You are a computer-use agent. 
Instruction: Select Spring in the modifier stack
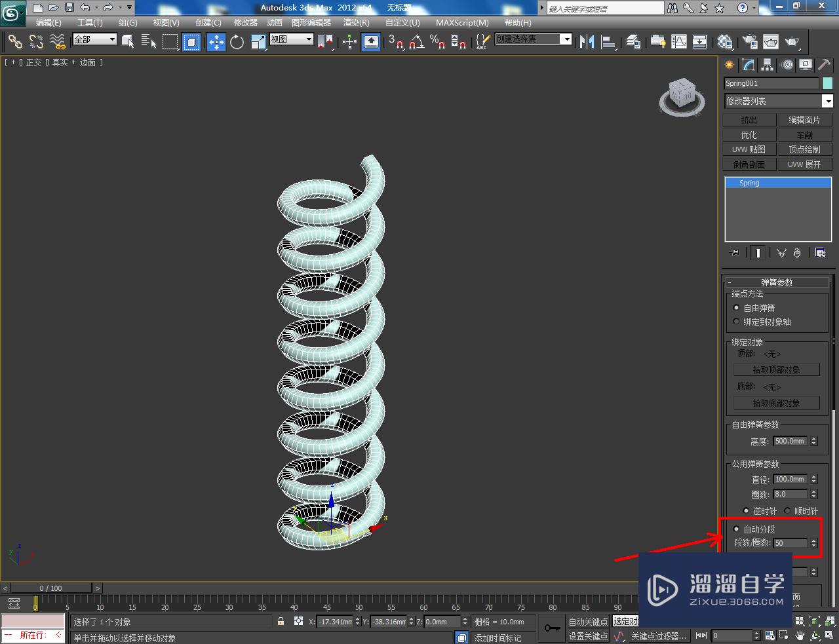[x=778, y=183]
